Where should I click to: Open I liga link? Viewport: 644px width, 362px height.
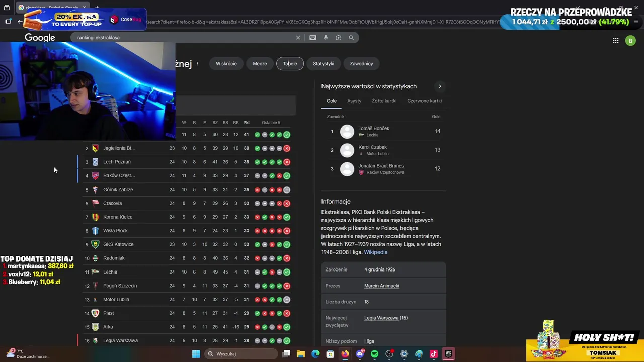(x=369, y=341)
